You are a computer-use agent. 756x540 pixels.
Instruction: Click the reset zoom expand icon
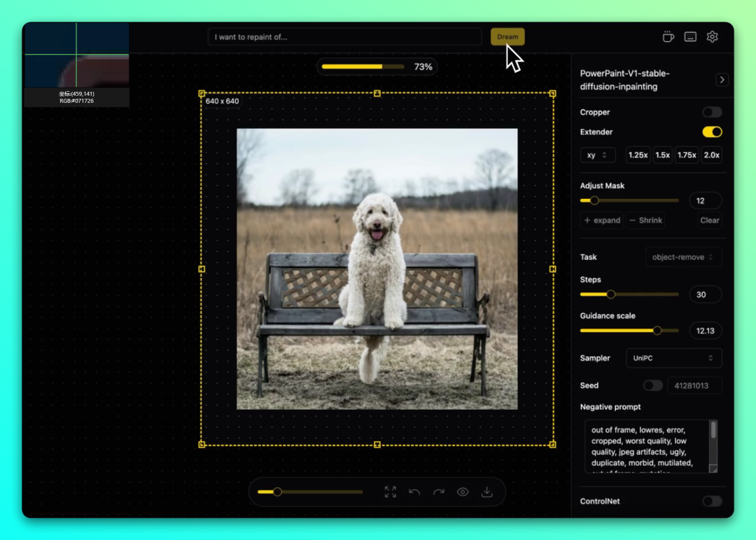tap(391, 492)
